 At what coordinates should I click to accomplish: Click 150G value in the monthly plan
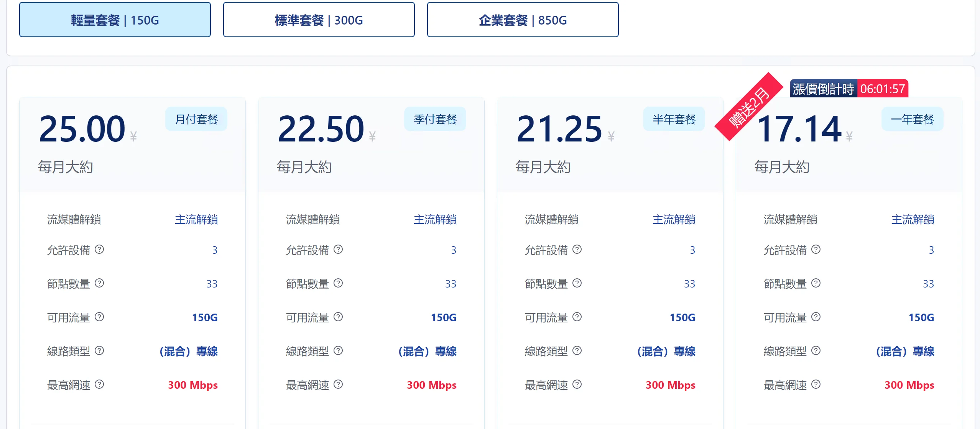point(205,317)
